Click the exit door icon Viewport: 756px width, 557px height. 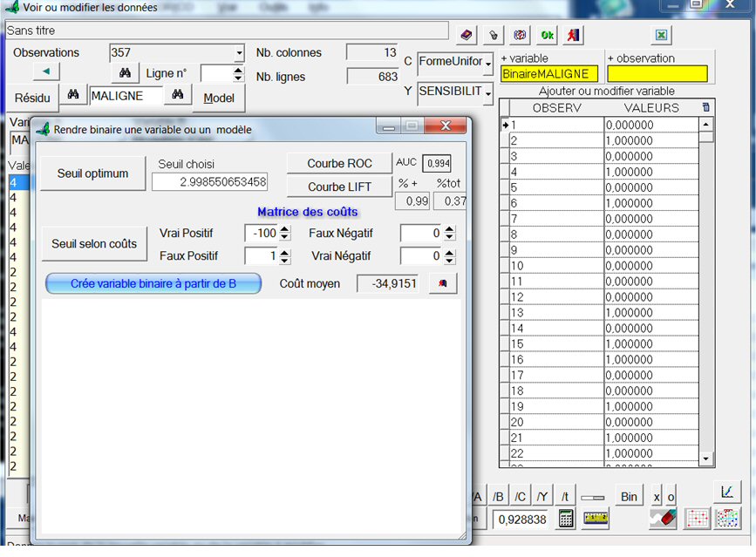point(573,35)
